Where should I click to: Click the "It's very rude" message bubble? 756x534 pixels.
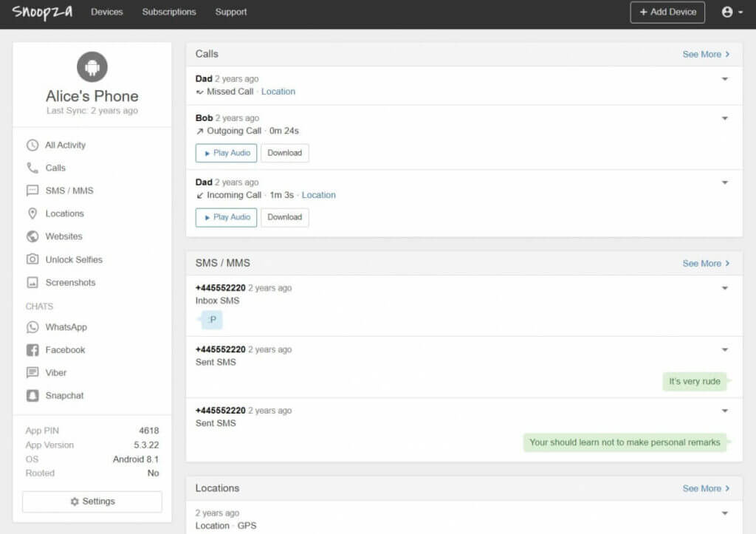click(x=695, y=382)
